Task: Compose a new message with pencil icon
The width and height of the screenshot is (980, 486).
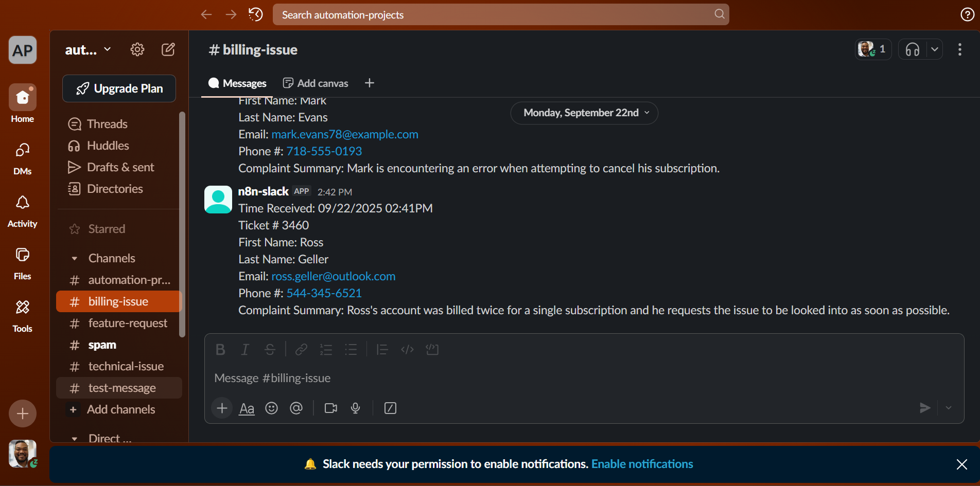Action: (168, 49)
